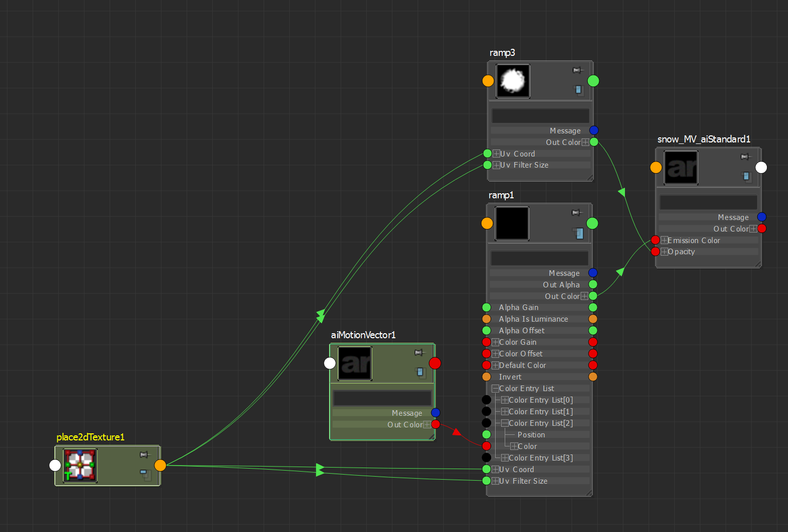Pin the ramp3 node
Viewport: 788px width, 532px height.
coord(577,70)
